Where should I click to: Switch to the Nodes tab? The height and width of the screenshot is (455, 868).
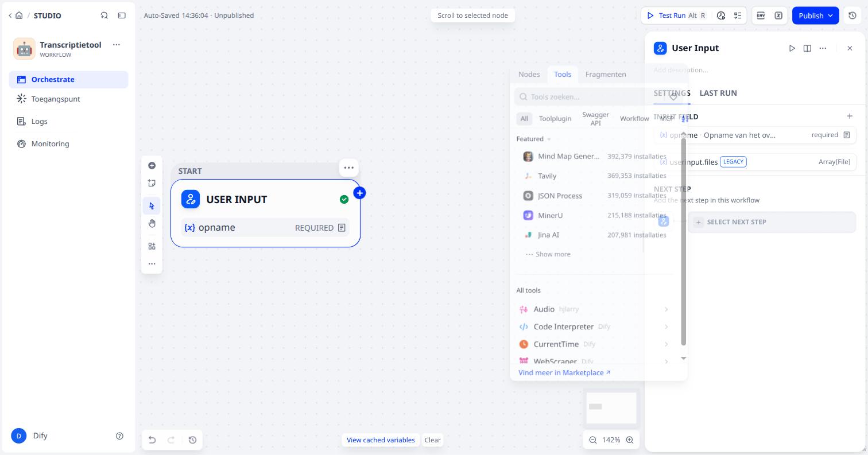coord(529,75)
